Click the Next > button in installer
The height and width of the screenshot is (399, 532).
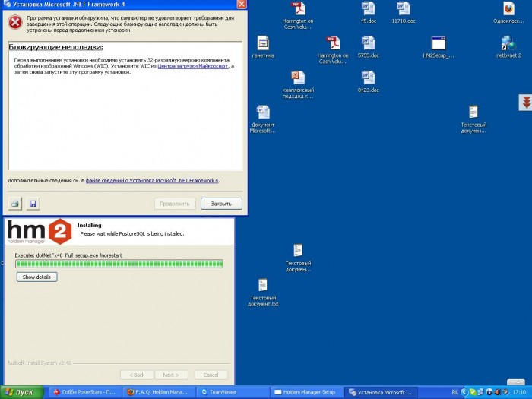click(x=171, y=375)
